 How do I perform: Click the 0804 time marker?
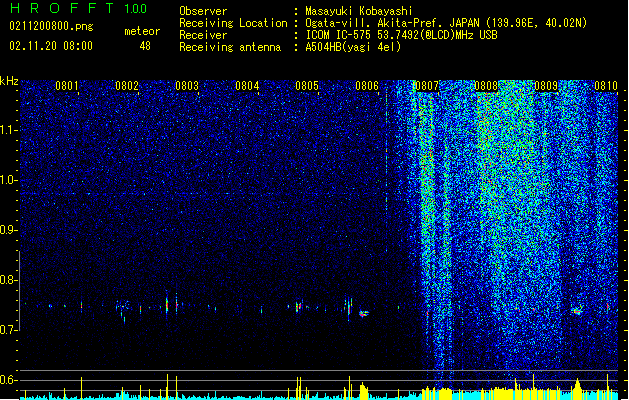[247, 86]
